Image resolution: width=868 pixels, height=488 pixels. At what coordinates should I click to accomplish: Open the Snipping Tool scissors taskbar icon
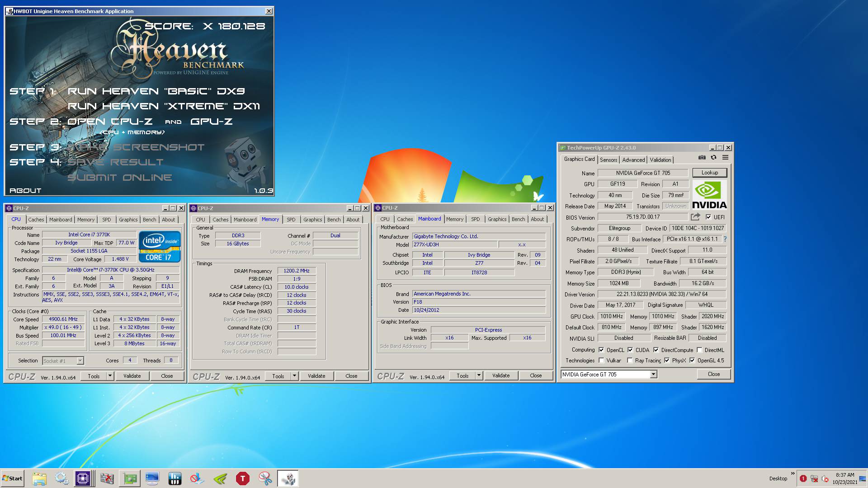(265, 479)
